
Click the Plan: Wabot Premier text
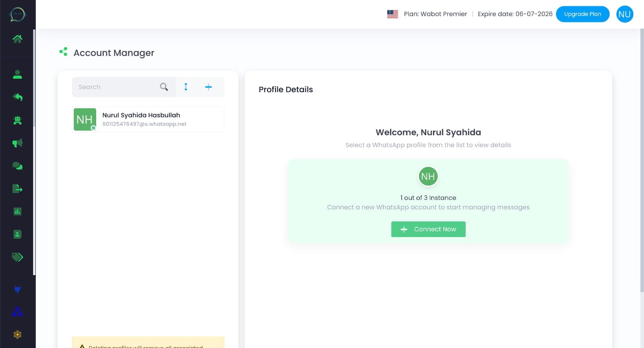tap(436, 14)
